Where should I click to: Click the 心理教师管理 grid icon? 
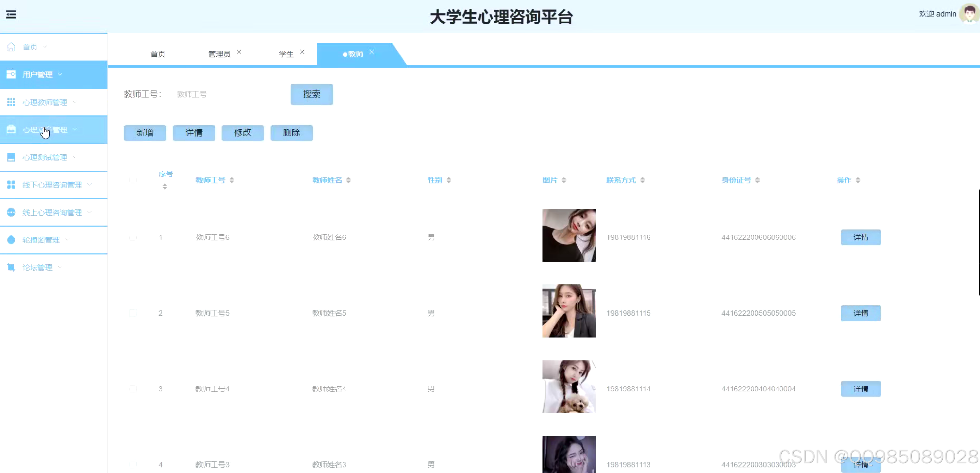(11, 102)
